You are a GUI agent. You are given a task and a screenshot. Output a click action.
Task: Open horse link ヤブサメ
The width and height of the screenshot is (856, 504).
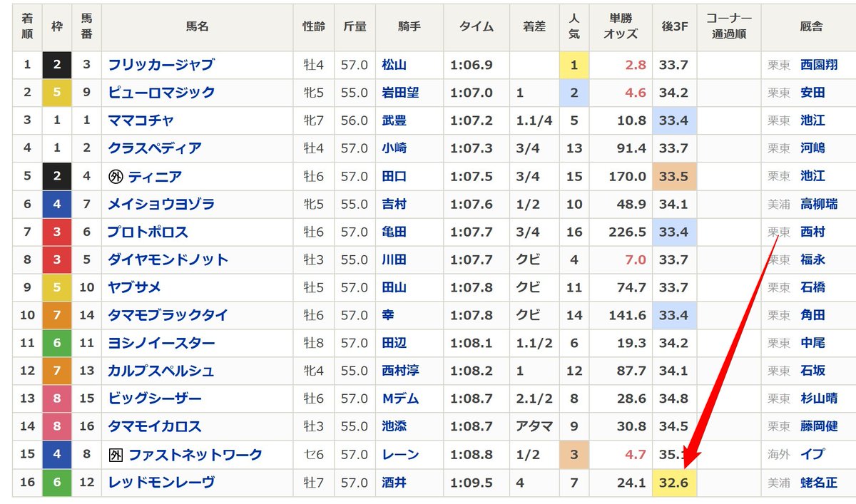pyautogui.click(x=134, y=287)
